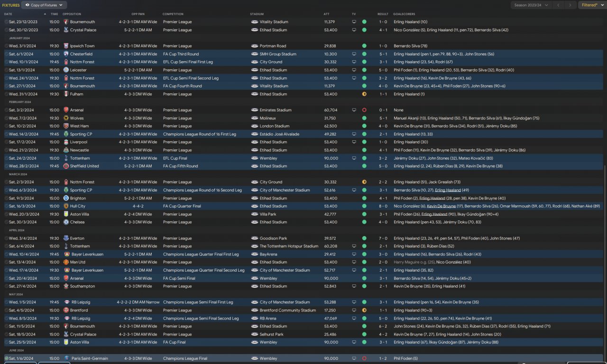Click the Fulham club badge
Viewport: 607px width, 364px height.
(x=66, y=94)
